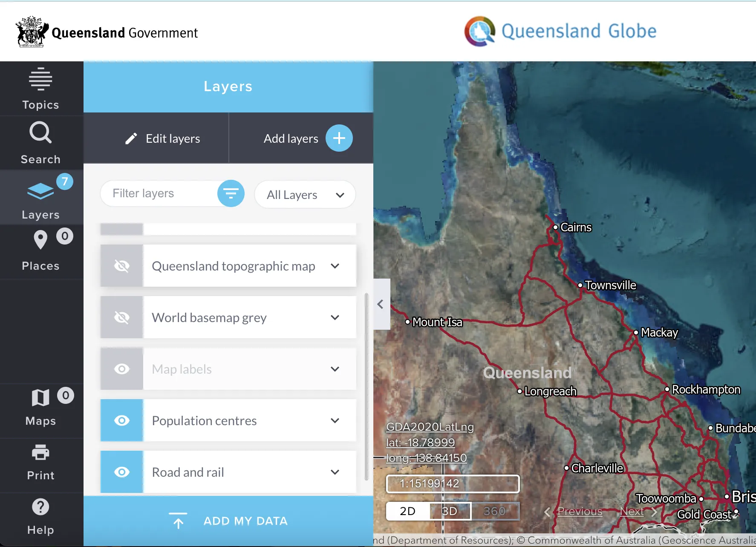Viewport: 756px width, 547px height.
Task: Click the Mackay label on map
Action: pyautogui.click(x=659, y=332)
